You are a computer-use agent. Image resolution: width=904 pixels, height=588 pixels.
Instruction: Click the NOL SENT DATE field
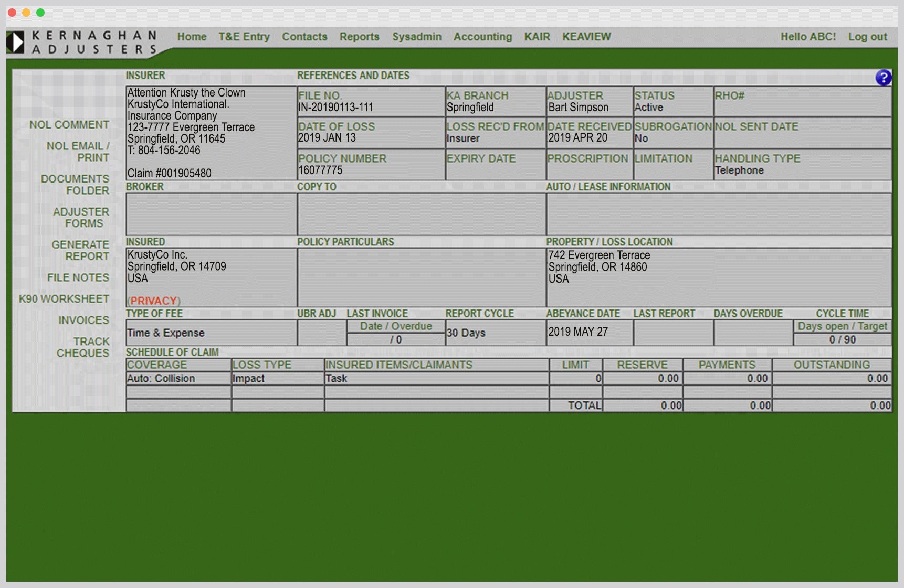point(803,133)
